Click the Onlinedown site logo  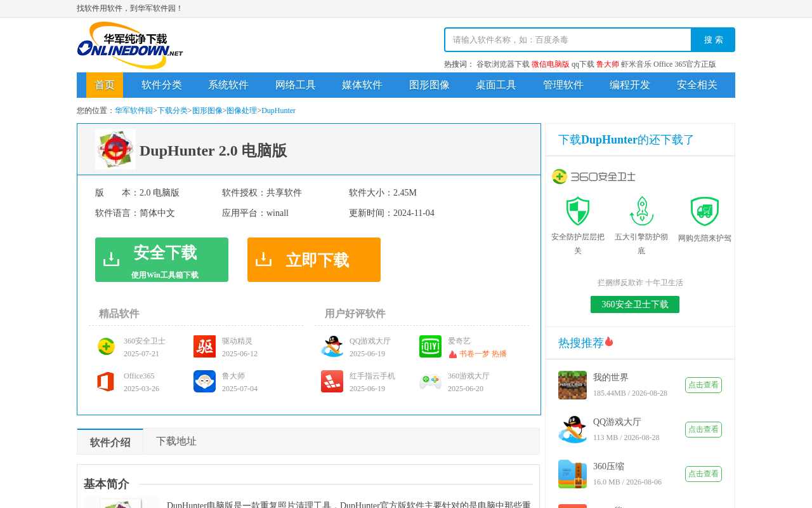[x=130, y=45]
